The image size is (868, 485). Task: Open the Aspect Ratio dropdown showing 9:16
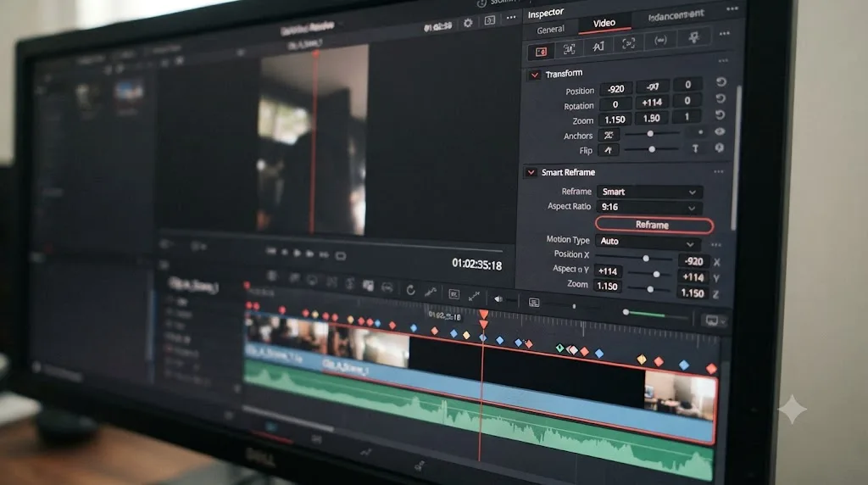tap(648, 207)
